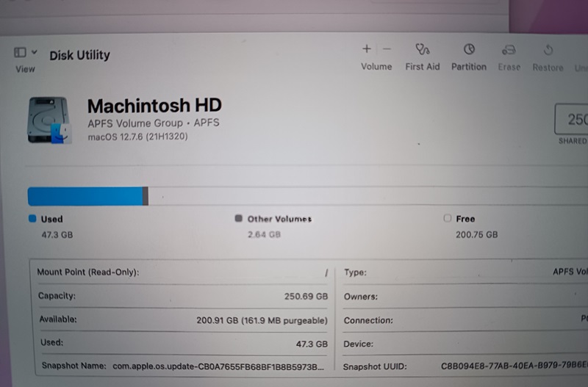Click the Volume toolbar label
Screen dimensions: 588x387
(x=376, y=67)
